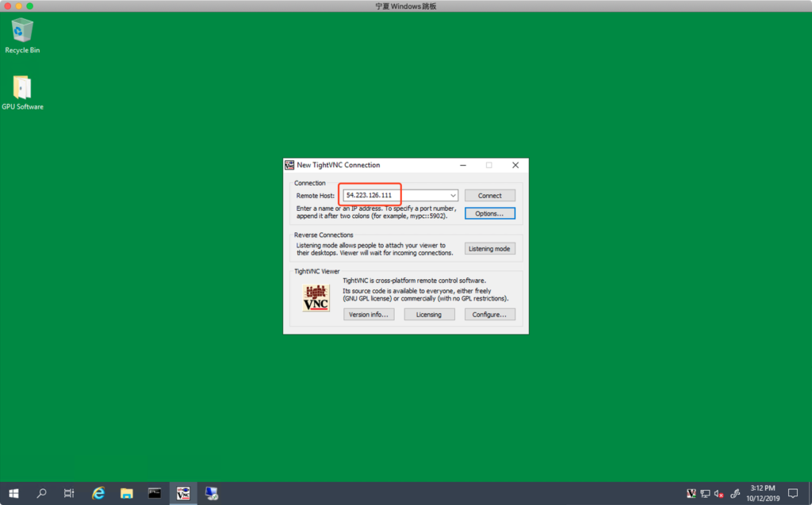Image resolution: width=812 pixels, height=505 pixels.
Task: Open the Configure... button
Action: coord(489,315)
